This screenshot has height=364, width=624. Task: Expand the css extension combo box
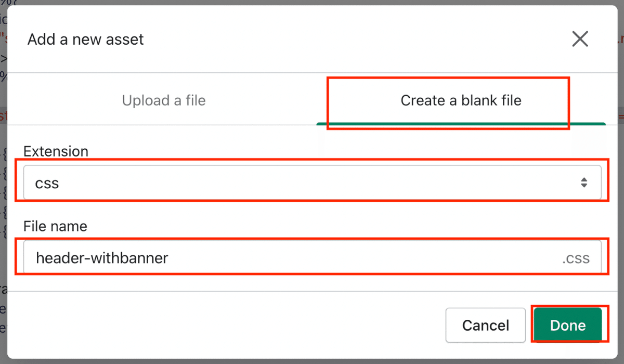[x=313, y=183]
